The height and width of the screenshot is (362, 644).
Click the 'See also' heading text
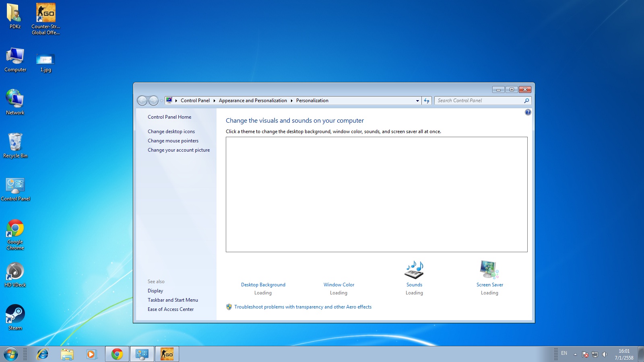click(156, 282)
